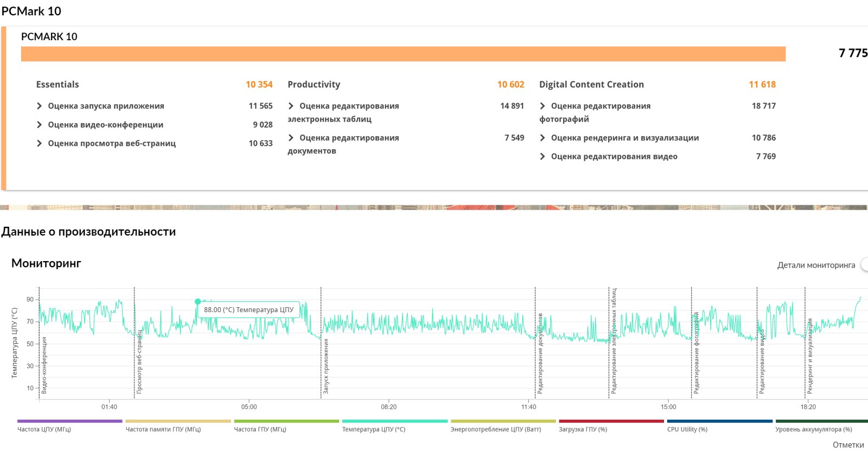Viewport: 868px width, 456px height.
Task: Click the 'Редактирование видео' chart marker
Action: [x=757, y=343]
